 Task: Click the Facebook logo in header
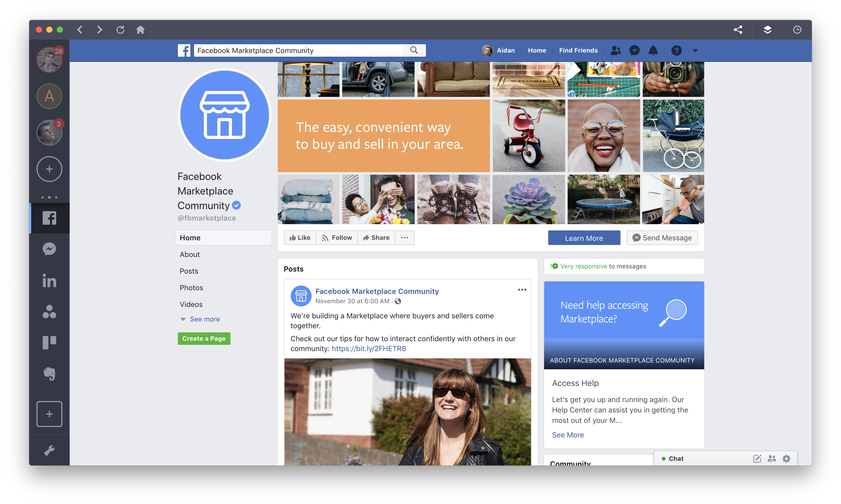184,51
